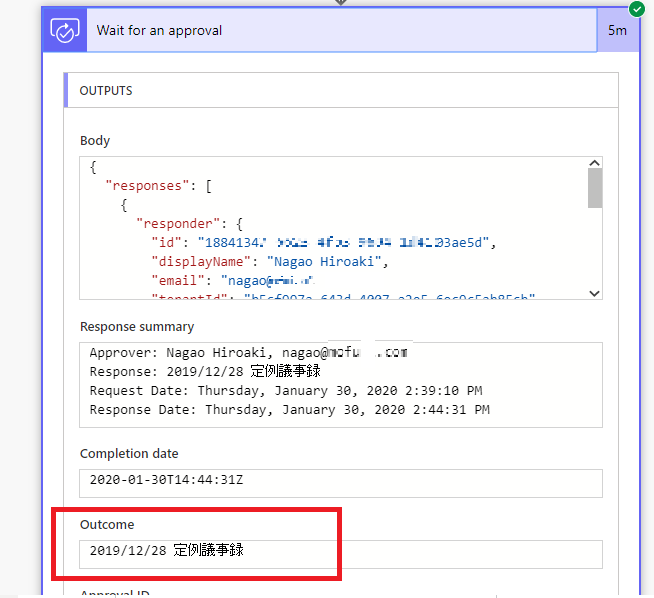Click the Response Date line
This screenshot has height=598, width=654.
tap(289, 410)
